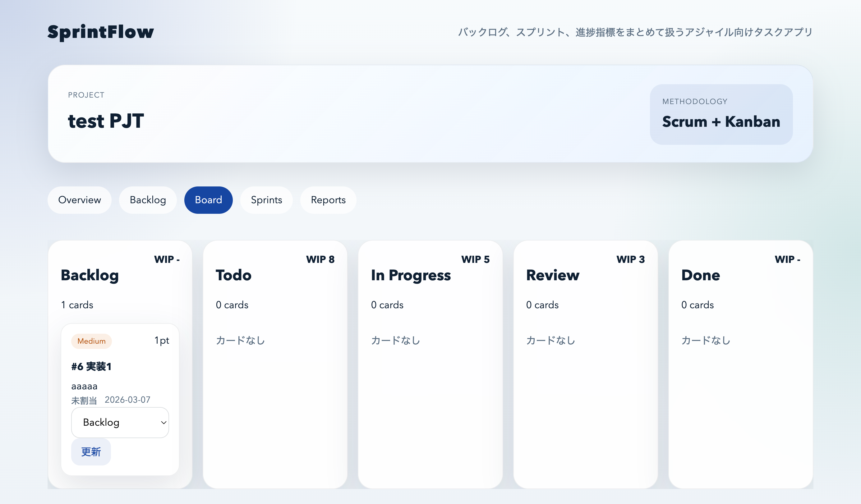Viewport: 861px width, 504px height.
Task: Click the 未割当 assignee label on the card
Action: point(84,400)
